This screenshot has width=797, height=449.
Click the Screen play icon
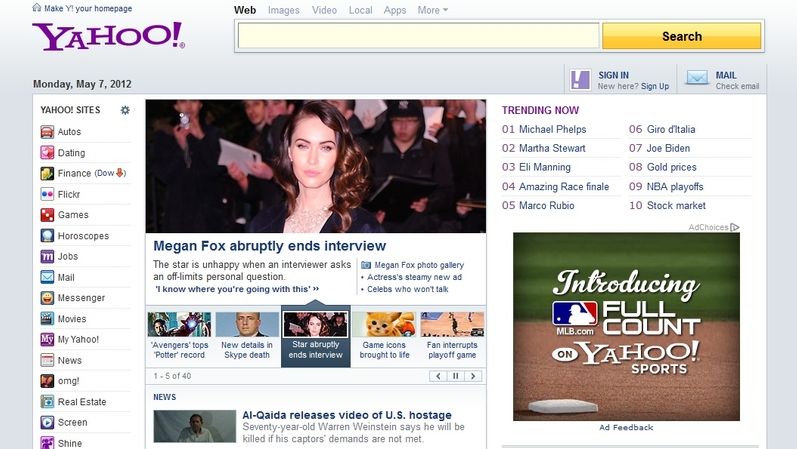[47, 422]
